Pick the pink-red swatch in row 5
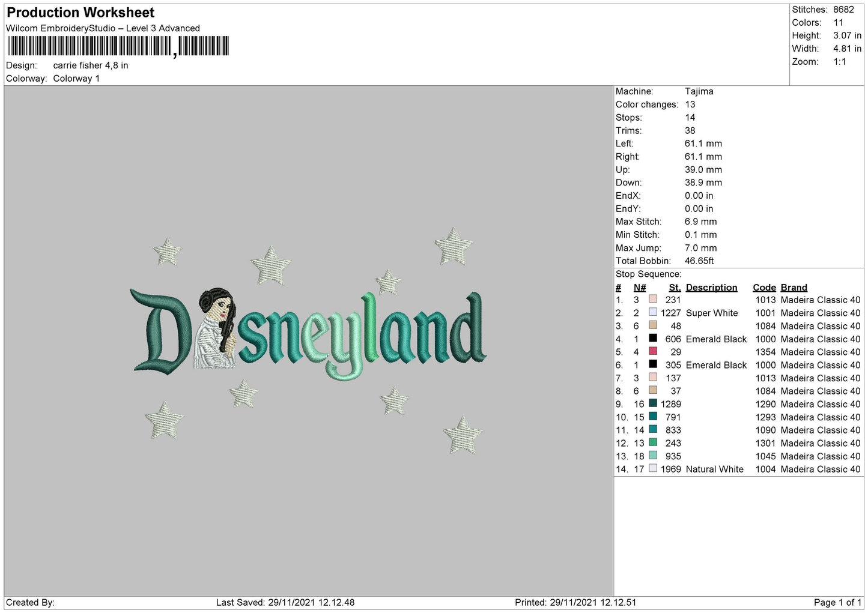The height and width of the screenshot is (613, 868). pyautogui.click(x=653, y=351)
